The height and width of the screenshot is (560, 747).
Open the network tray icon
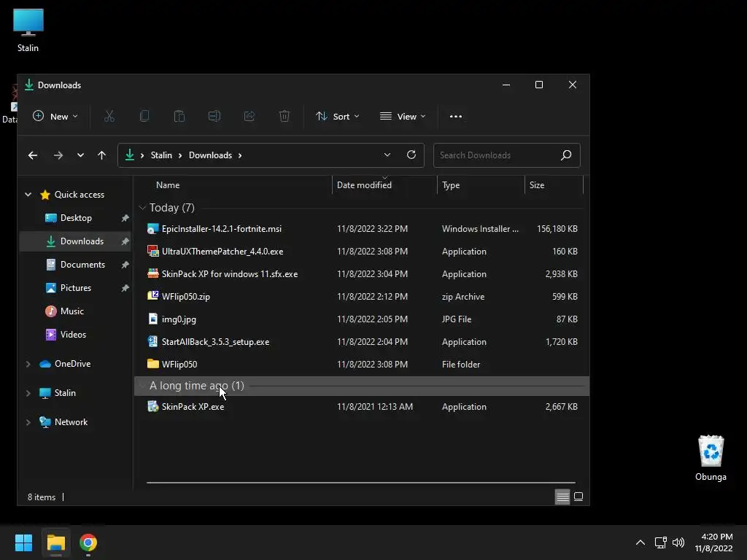point(660,542)
